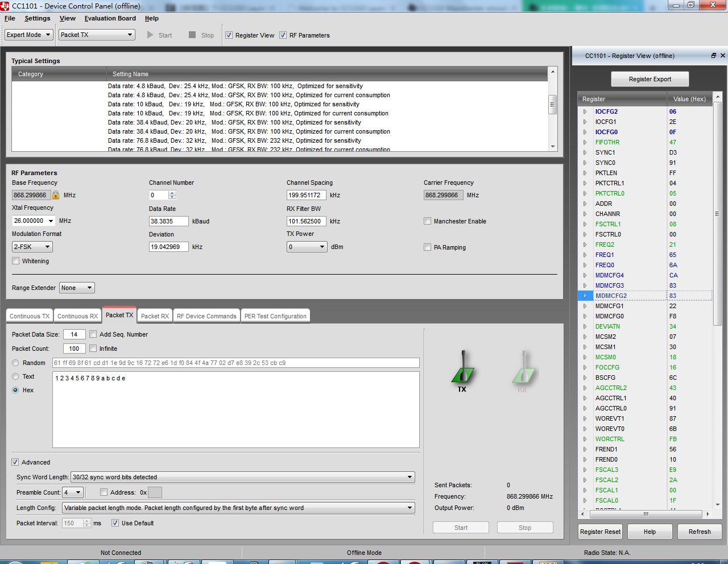Click the Stop button below Output Power
This screenshot has width=728, height=564.
525,528
